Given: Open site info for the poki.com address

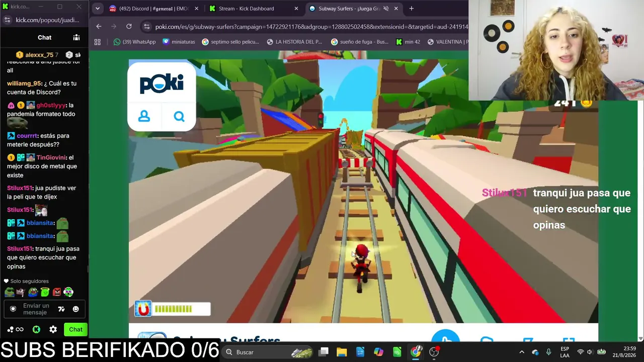Looking at the screenshot, I should pos(146,26).
